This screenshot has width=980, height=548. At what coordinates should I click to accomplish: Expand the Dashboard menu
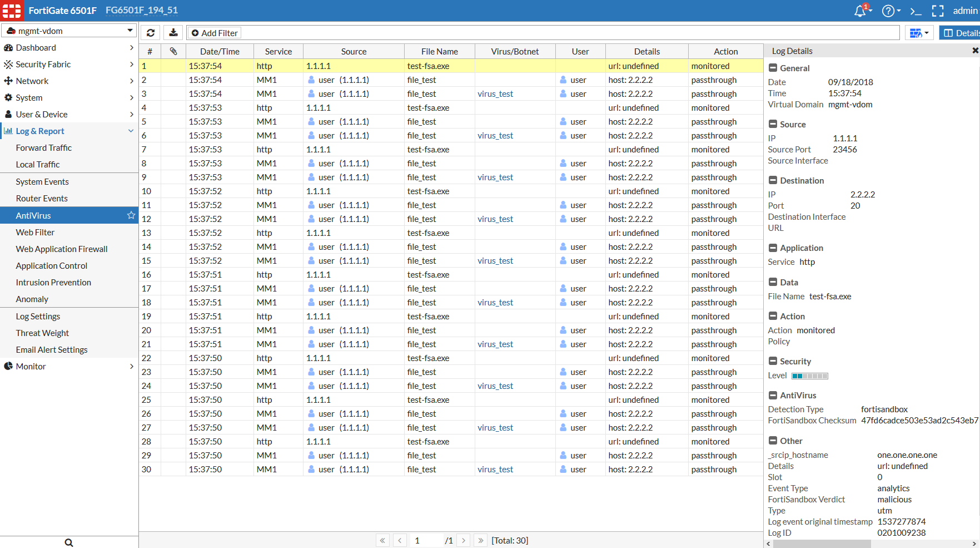(x=69, y=48)
